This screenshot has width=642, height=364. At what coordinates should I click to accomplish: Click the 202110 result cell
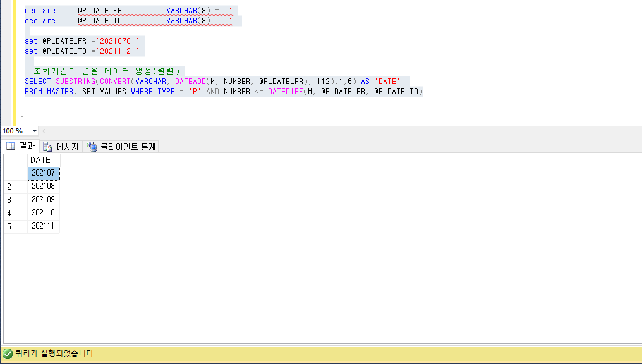pyautogui.click(x=43, y=213)
